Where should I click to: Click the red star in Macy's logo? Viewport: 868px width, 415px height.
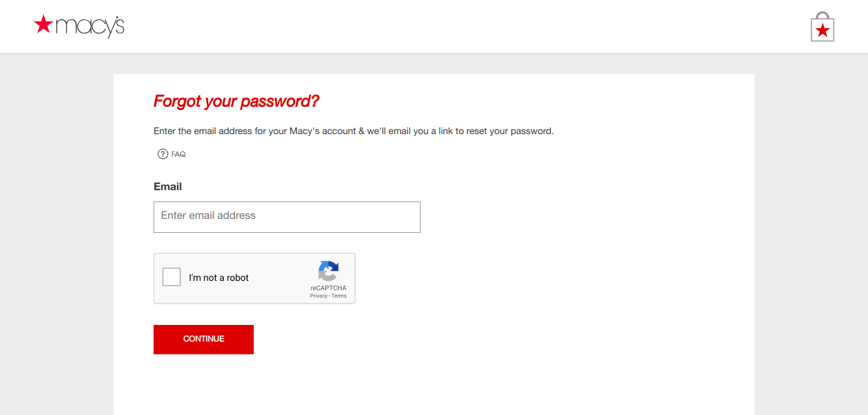(x=43, y=25)
